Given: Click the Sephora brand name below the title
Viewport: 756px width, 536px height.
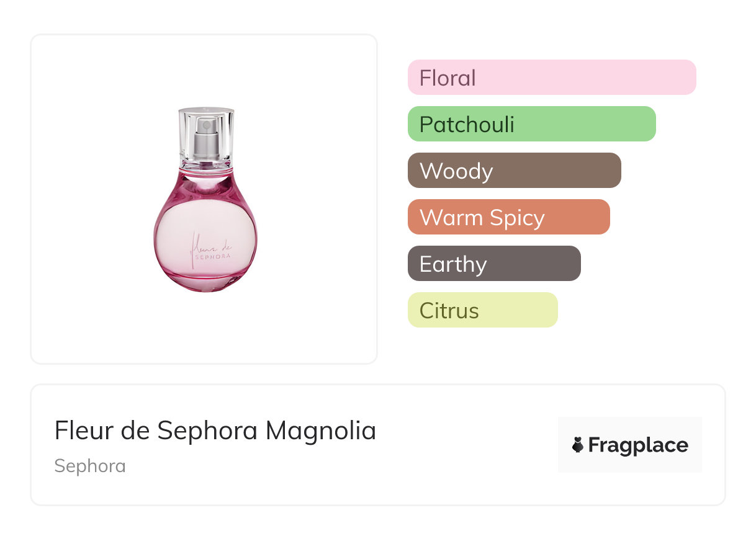Looking at the screenshot, I should point(90,466).
